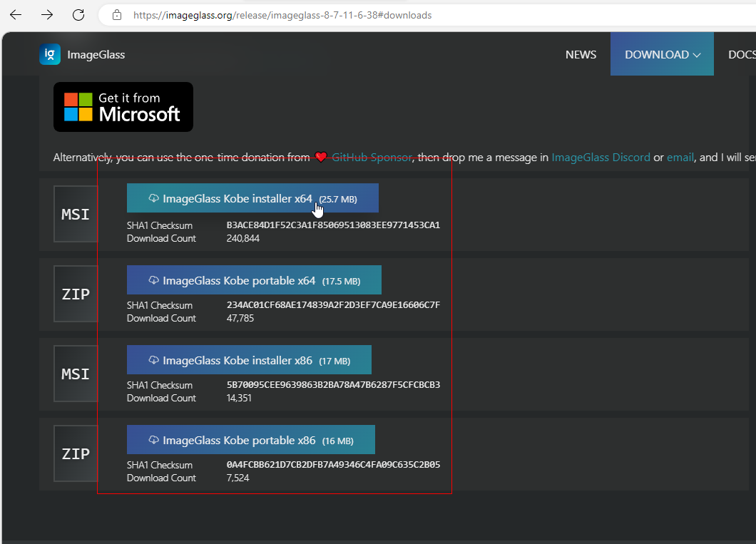This screenshot has width=756, height=544.
Task: Click the site lock icon in address bar
Action: click(117, 15)
